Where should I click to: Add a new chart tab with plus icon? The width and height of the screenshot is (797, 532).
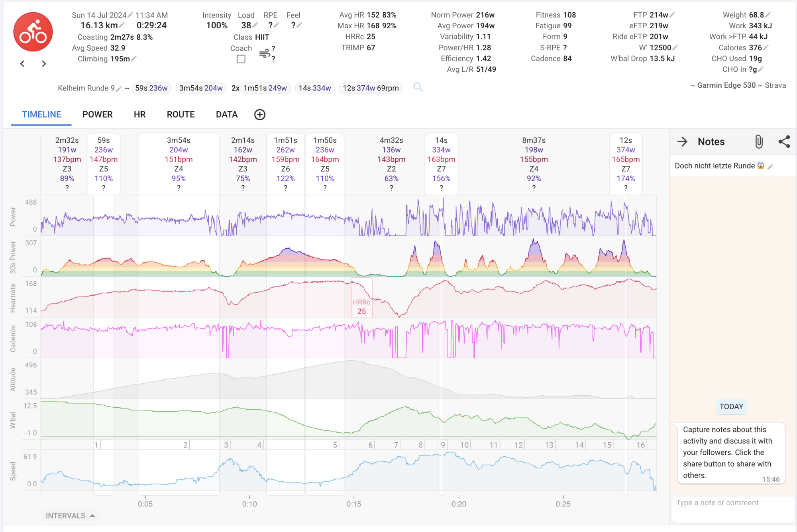(x=259, y=115)
